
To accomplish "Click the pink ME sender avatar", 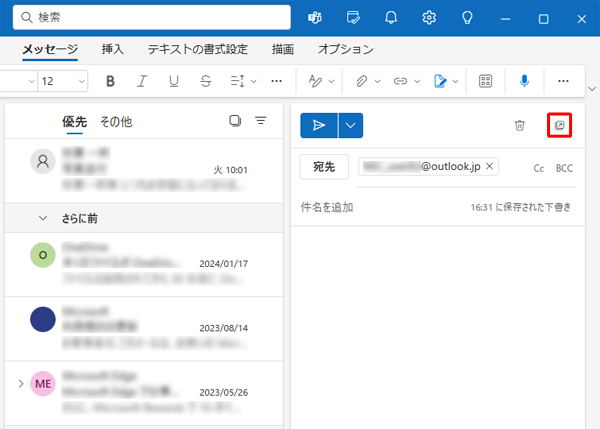I will coord(43,383).
